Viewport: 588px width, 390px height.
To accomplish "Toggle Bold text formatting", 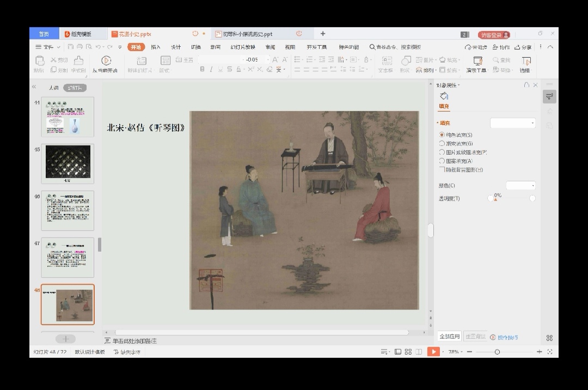I will [x=203, y=69].
